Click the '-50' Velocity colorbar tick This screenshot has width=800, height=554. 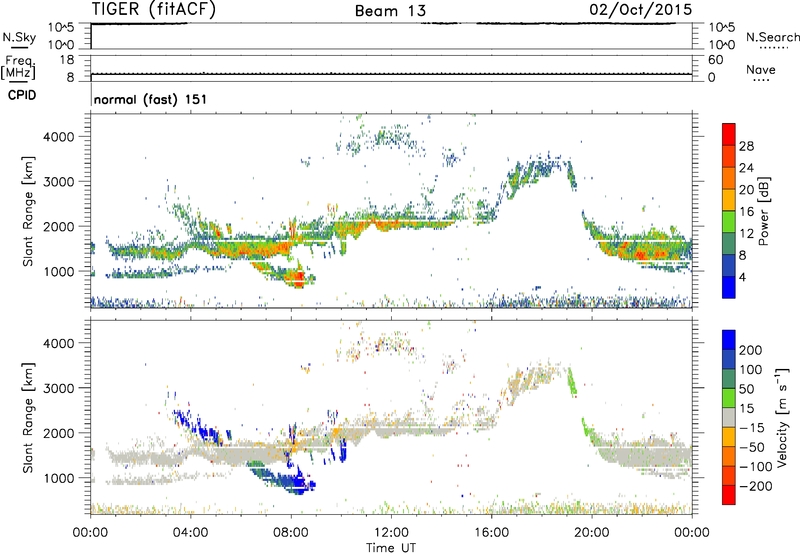(754, 447)
